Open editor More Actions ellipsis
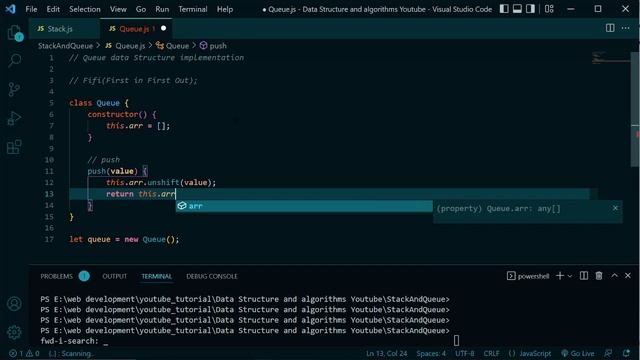This screenshot has height=360, width=640. click(625, 28)
